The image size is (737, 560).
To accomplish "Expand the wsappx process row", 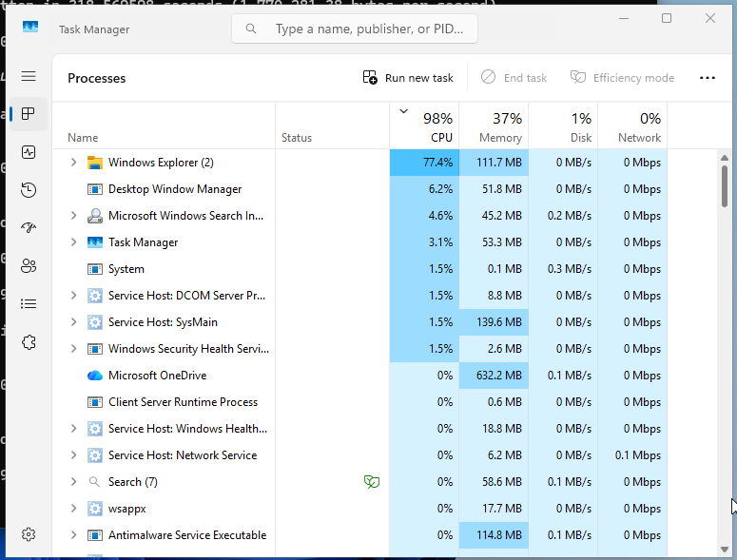I will pyautogui.click(x=74, y=509).
